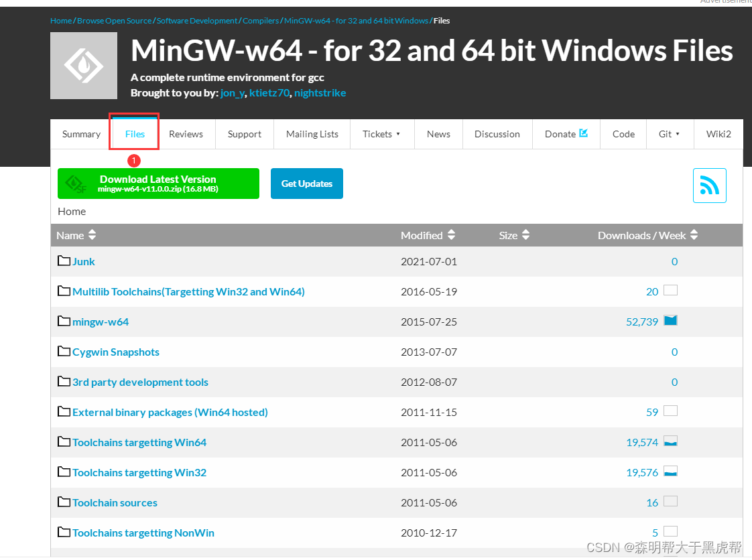Go to Mailing Lists tab
The width and height of the screenshot is (752, 560).
pos(312,134)
